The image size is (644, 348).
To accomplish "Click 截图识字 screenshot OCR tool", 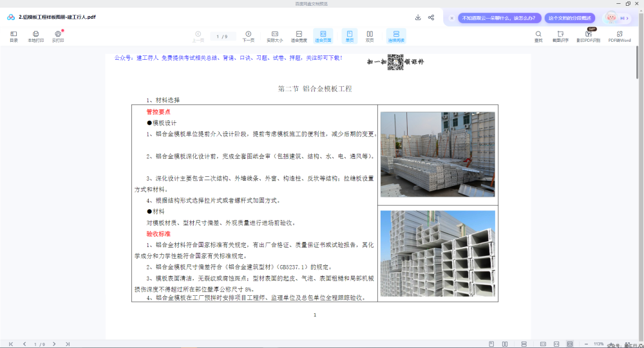I will 560,36.
